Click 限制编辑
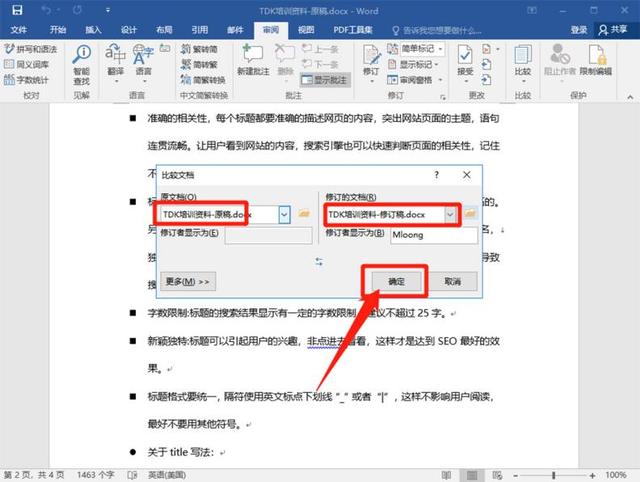The width and height of the screenshot is (640, 482). pos(596,60)
